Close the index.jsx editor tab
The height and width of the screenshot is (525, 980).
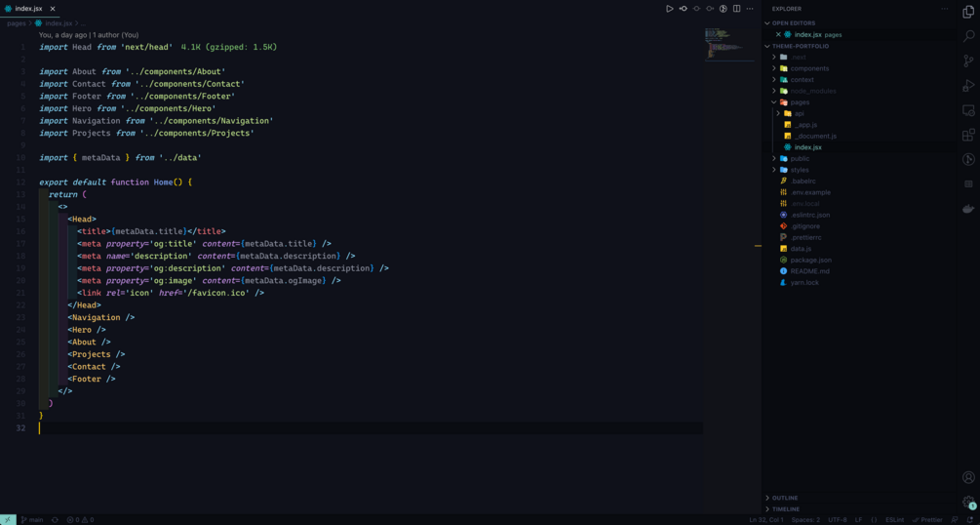pyautogui.click(x=53, y=9)
